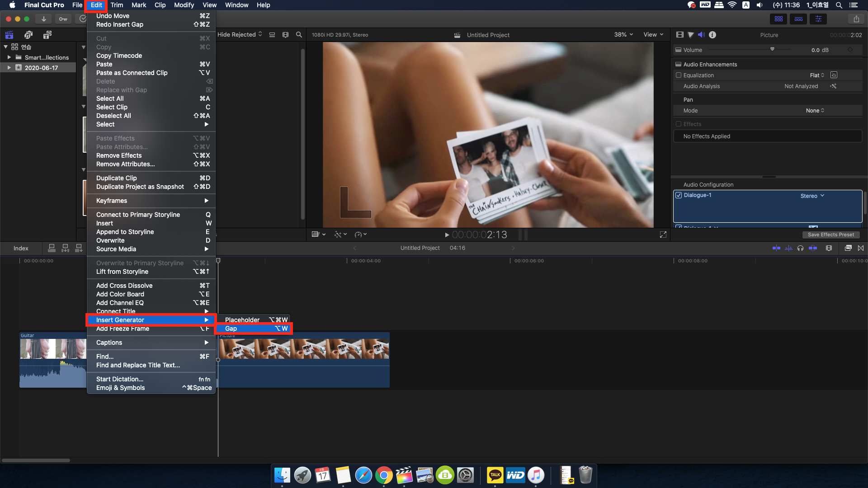Screen dimensions: 868x488
Task: Click the browser search magnifier icon
Action: pos(299,35)
